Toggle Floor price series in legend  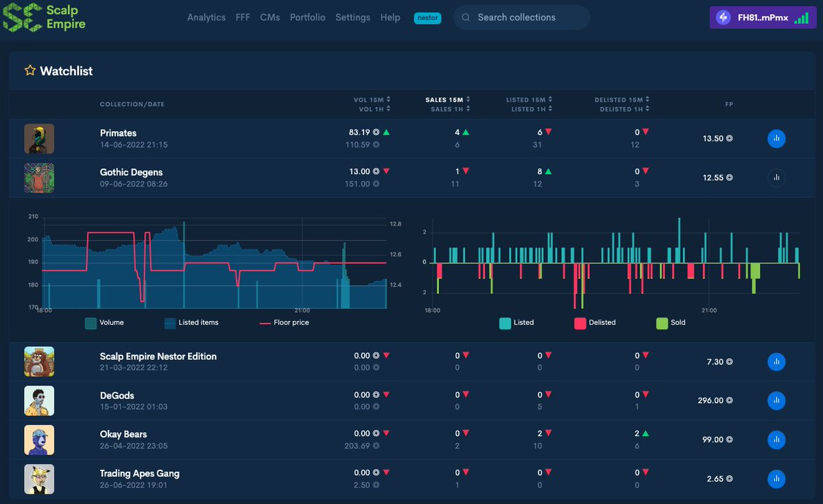(284, 322)
